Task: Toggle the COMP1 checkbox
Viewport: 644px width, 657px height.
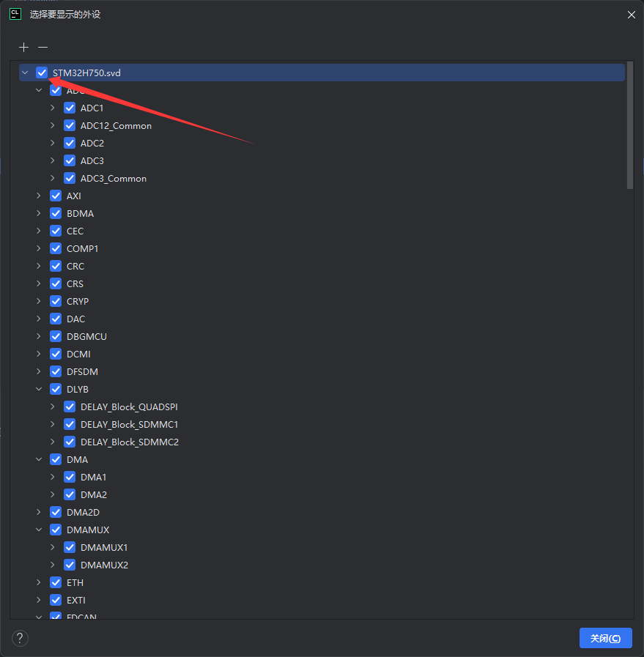Action: coord(56,249)
